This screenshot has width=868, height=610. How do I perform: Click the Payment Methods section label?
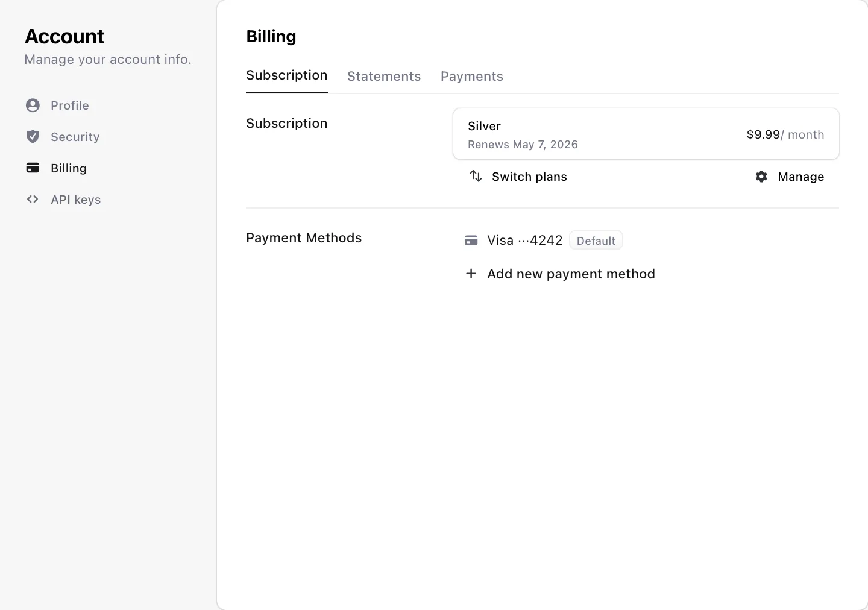click(x=304, y=238)
